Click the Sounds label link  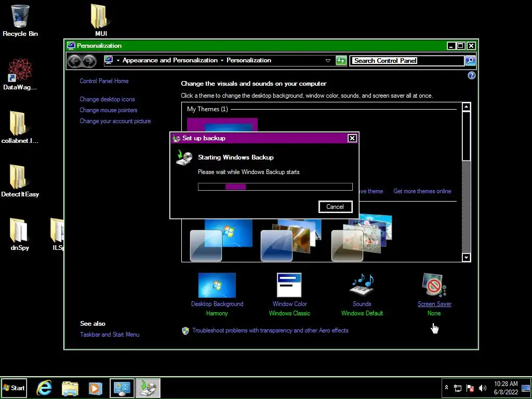pos(362,303)
